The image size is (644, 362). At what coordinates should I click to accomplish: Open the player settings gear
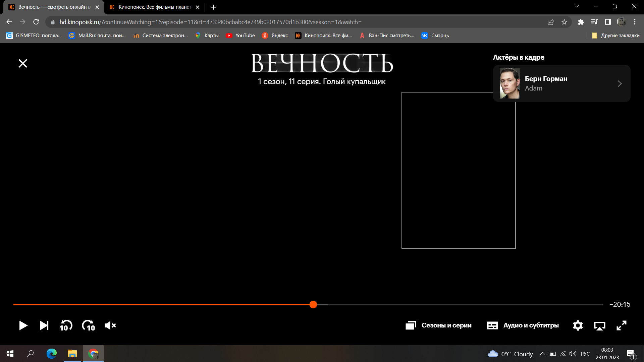click(578, 325)
